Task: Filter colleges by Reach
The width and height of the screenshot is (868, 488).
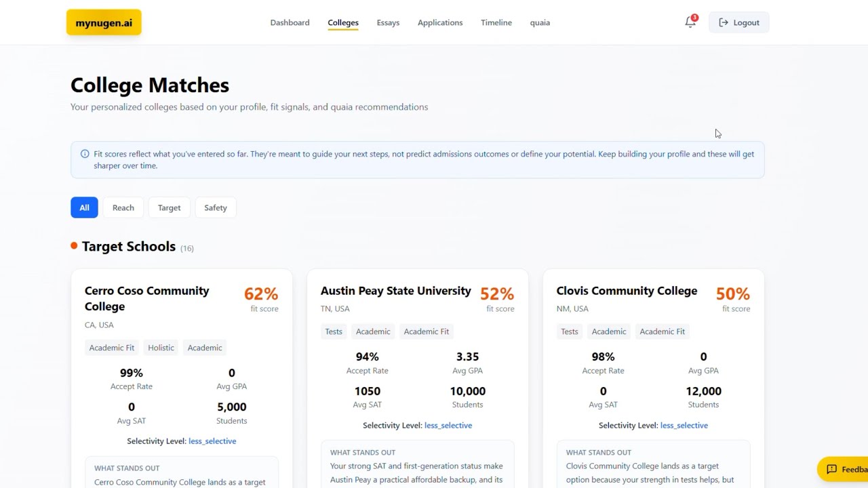Action: 123,207
